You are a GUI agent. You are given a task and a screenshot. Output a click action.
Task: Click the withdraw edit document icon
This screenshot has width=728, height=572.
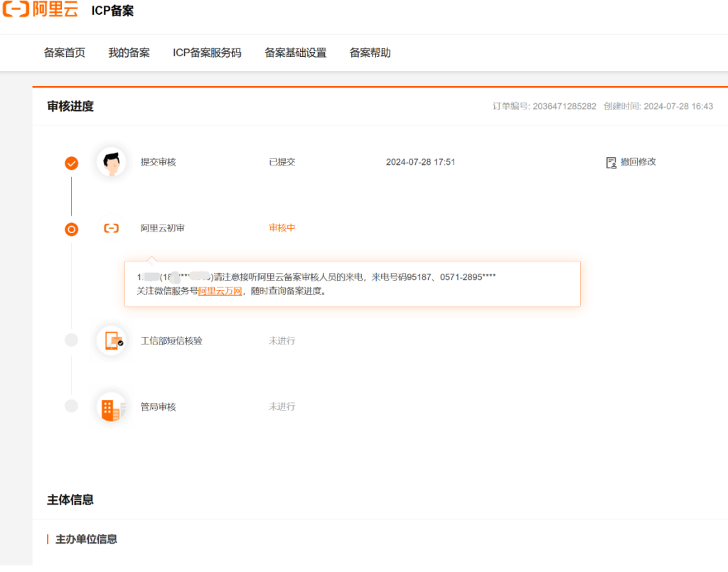611,163
